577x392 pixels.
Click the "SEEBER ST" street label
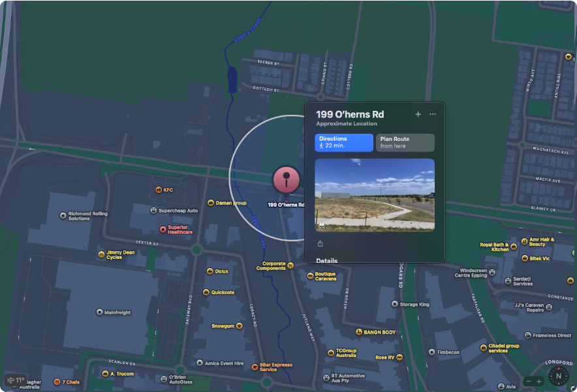coord(268,63)
